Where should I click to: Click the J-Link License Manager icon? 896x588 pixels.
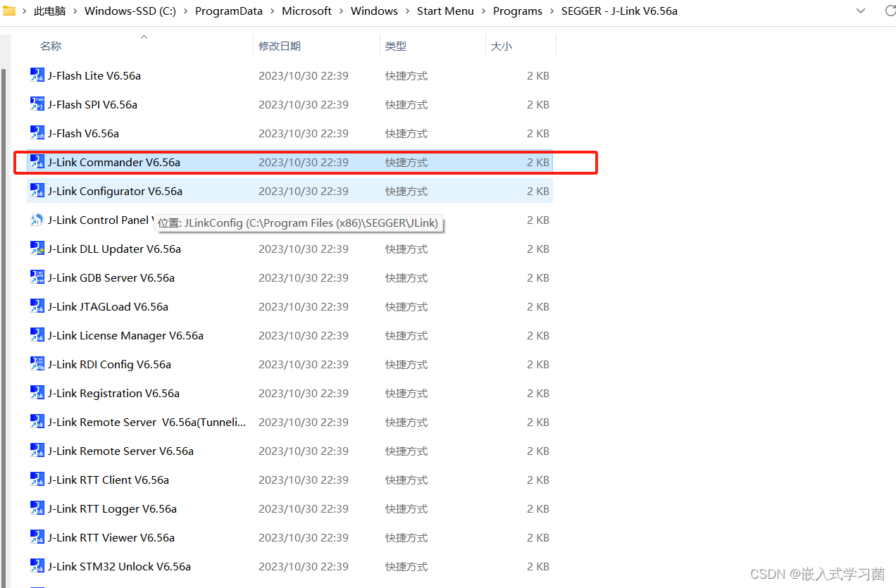pyautogui.click(x=37, y=335)
